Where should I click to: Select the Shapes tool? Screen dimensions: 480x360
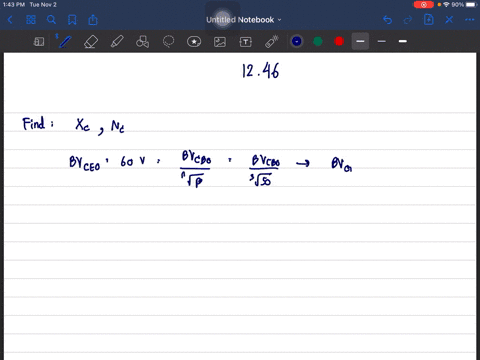tap(142, 42)
